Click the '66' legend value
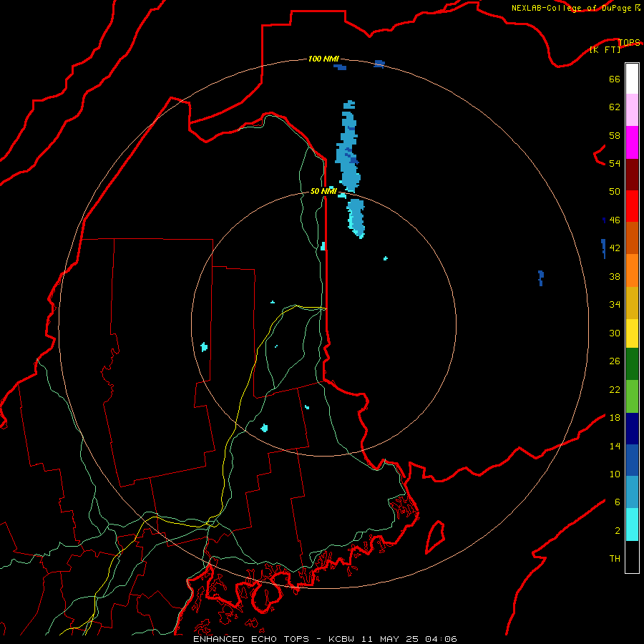The image size is (644, 644). click(615, 79)
